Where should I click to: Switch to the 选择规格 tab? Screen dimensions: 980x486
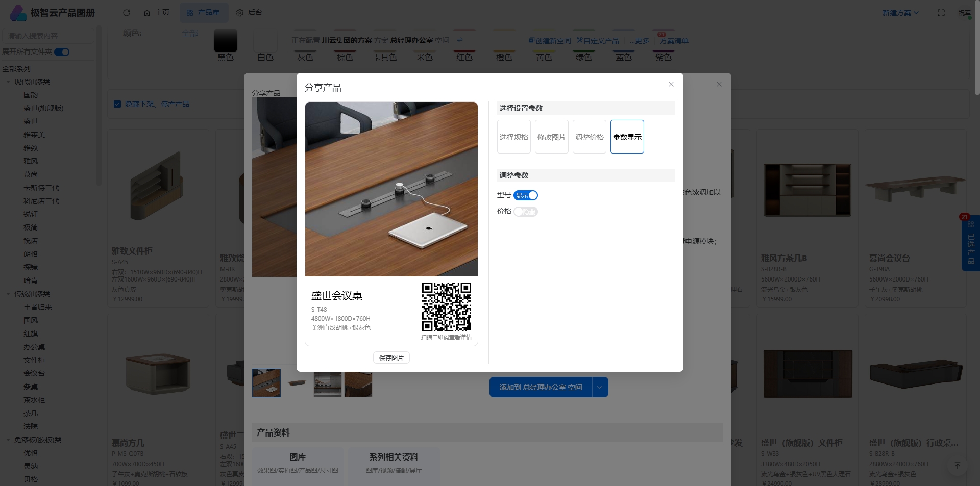pos(514,137)
